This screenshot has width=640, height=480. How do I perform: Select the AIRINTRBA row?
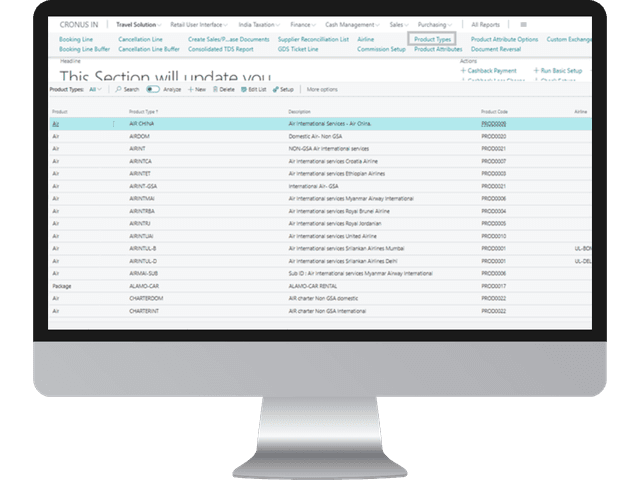(320, 211)
